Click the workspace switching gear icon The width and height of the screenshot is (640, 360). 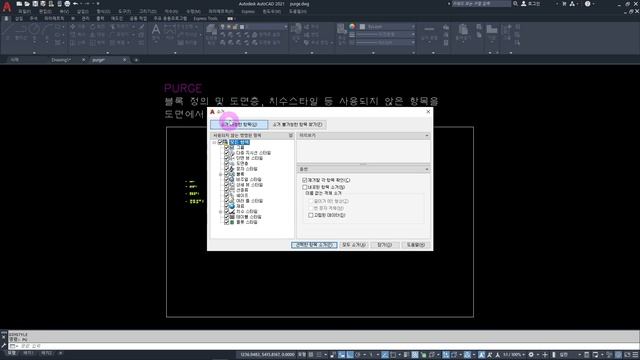click(531, 355)
